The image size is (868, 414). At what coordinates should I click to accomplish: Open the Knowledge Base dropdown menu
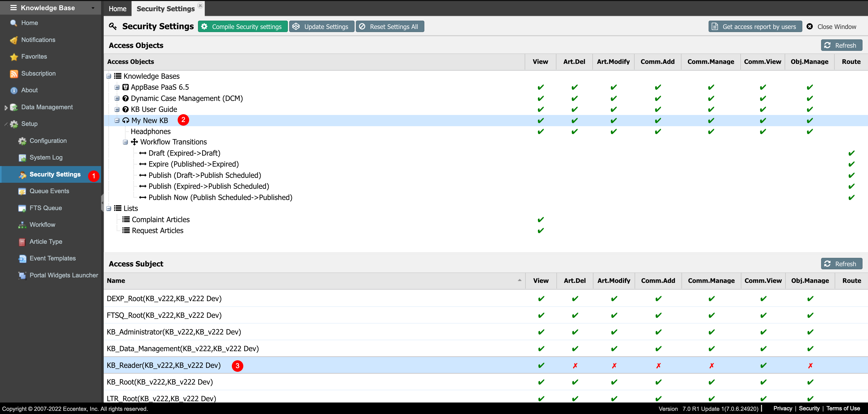pyautogui.click(x=93, y=8)
